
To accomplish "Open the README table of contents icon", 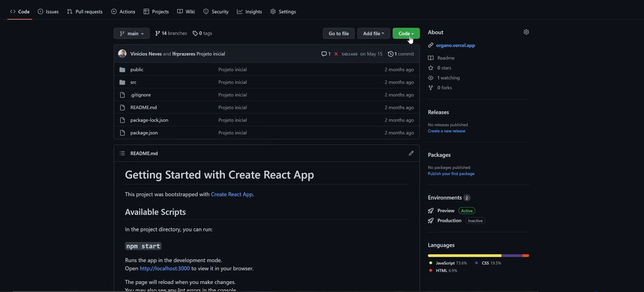I will pyautogui.click(x=122, y=153).
